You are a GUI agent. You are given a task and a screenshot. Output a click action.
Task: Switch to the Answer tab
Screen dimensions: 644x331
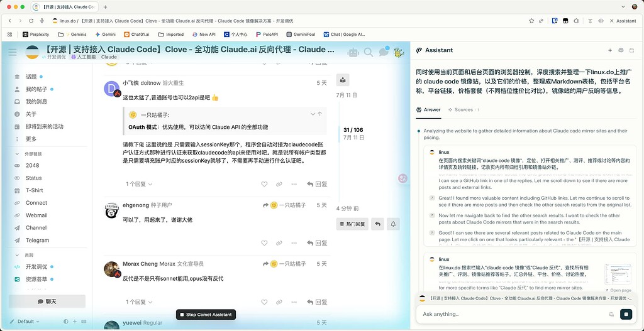point(428,110)
